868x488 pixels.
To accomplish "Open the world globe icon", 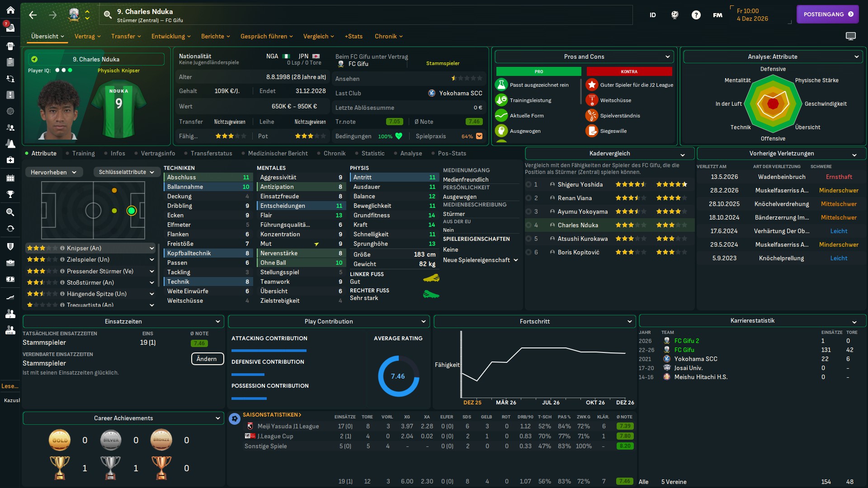I will click(675, 15).
